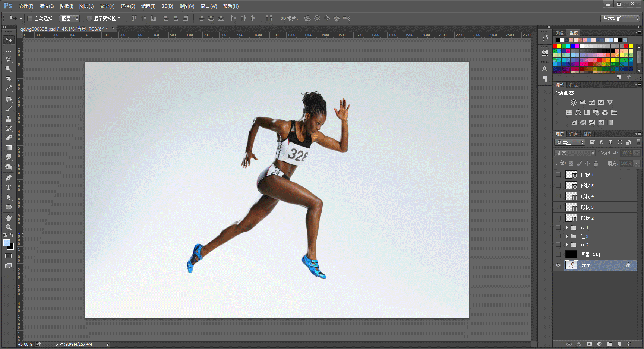Open the 图像(I) menu

tap(67, 6)
